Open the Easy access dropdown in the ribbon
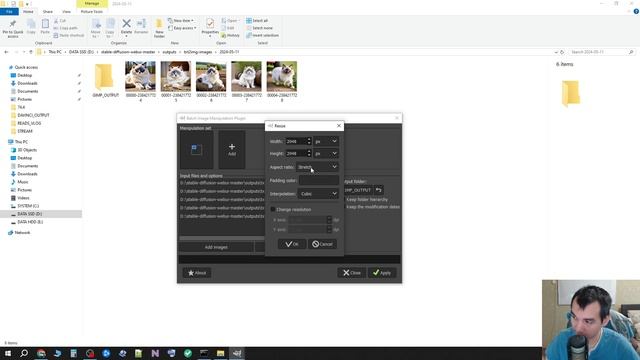Image resolution: width=640 pixels, height=360 pixels. [182, 28]
